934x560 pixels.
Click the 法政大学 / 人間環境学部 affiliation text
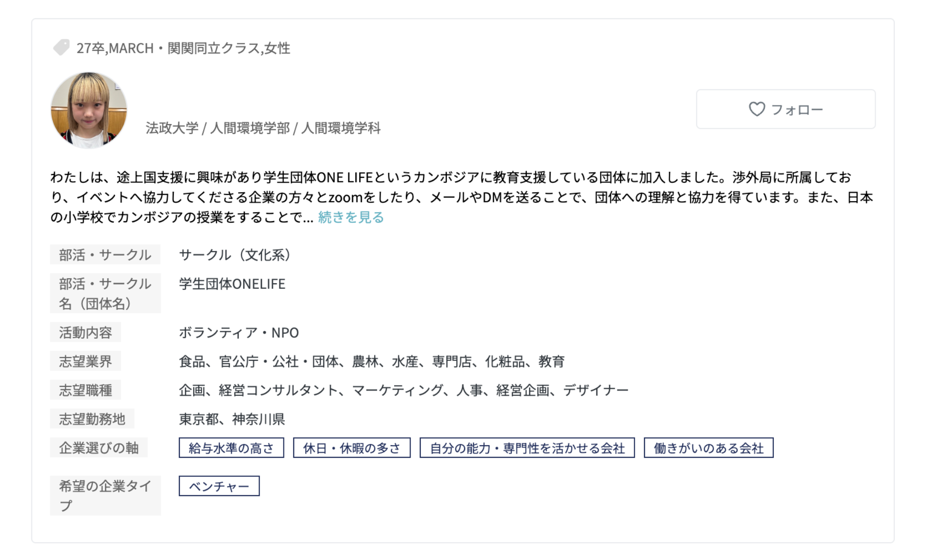(x=263, y=128)
